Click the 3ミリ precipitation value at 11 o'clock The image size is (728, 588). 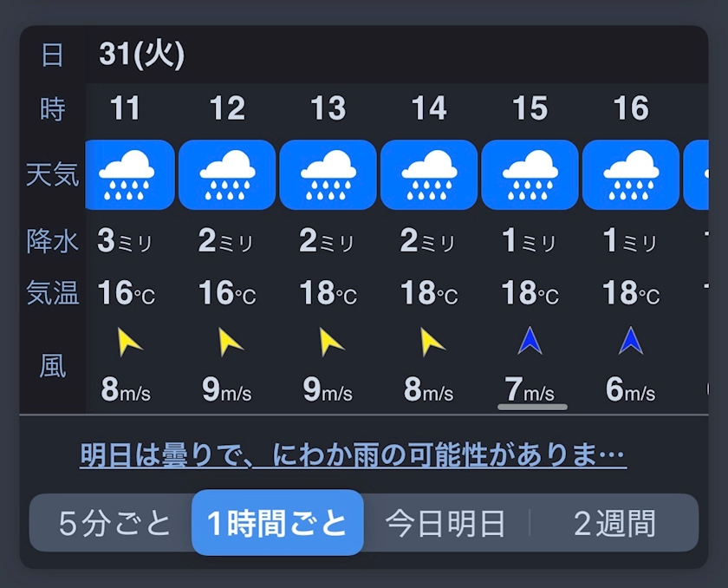[x=127, y=241]
